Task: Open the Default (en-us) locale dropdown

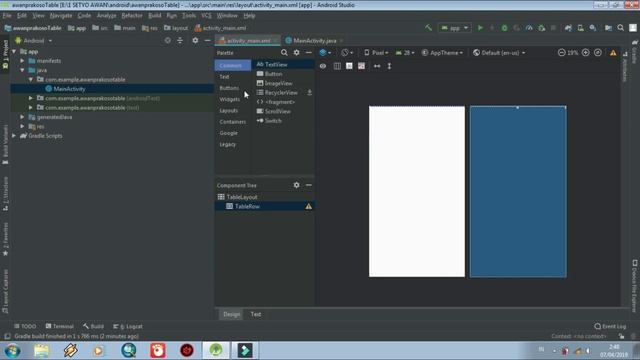Action: (x=499, y=53)
